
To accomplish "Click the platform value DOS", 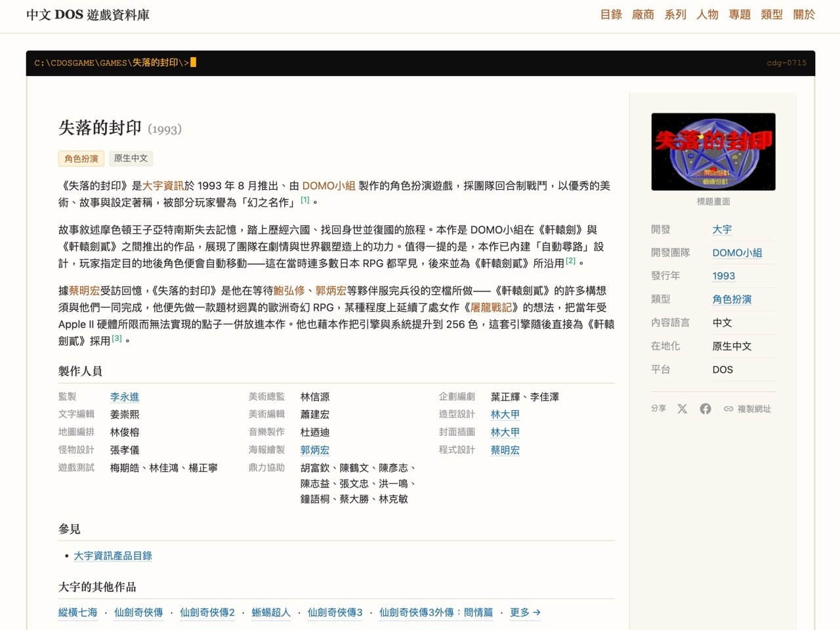I will 723,369.
